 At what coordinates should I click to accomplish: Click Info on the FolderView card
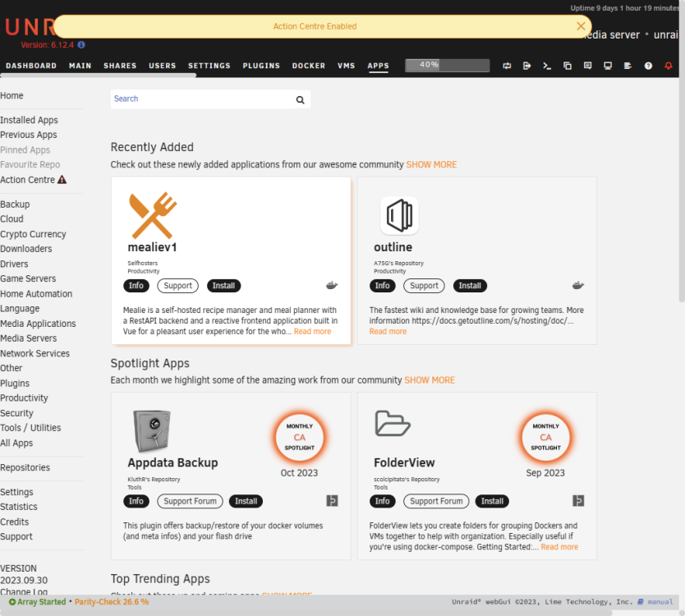point(382,501)
